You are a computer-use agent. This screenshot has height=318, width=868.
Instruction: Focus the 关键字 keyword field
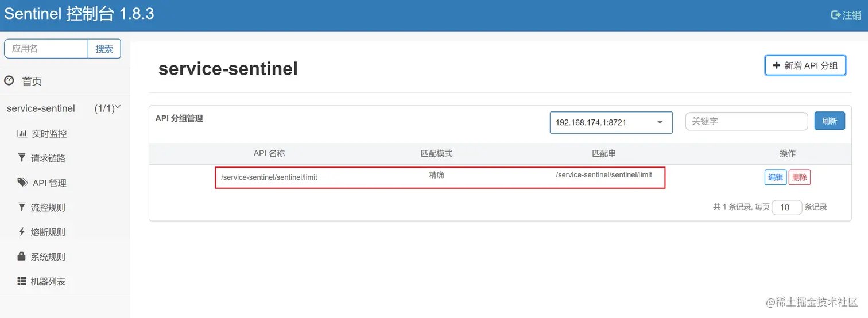[746, 121]
